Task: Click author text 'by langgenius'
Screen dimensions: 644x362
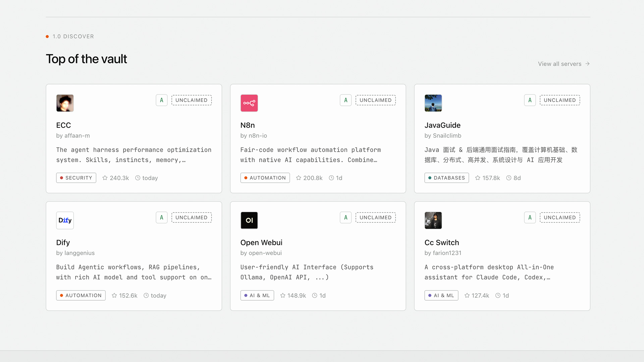Action: coord(75,253)
